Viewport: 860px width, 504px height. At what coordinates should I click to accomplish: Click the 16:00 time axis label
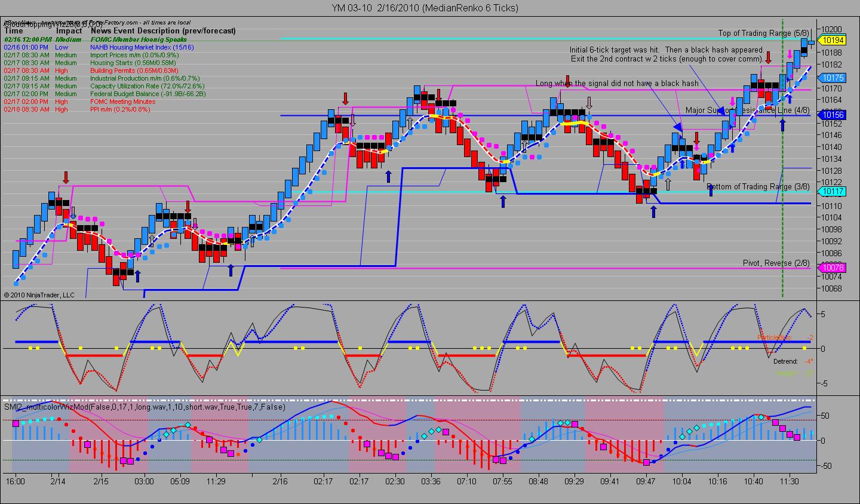click(x=16, y=481)
